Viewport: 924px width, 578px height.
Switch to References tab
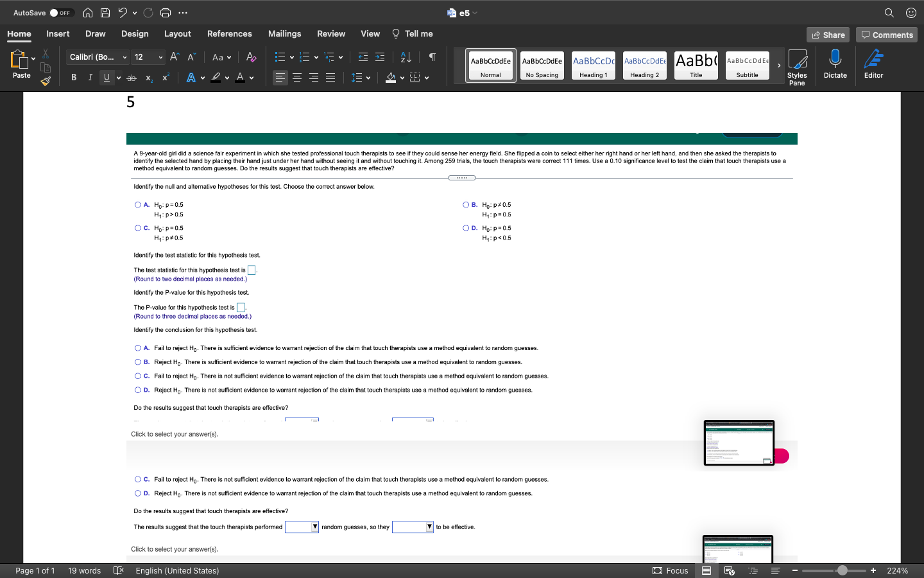tap(229, 34)
